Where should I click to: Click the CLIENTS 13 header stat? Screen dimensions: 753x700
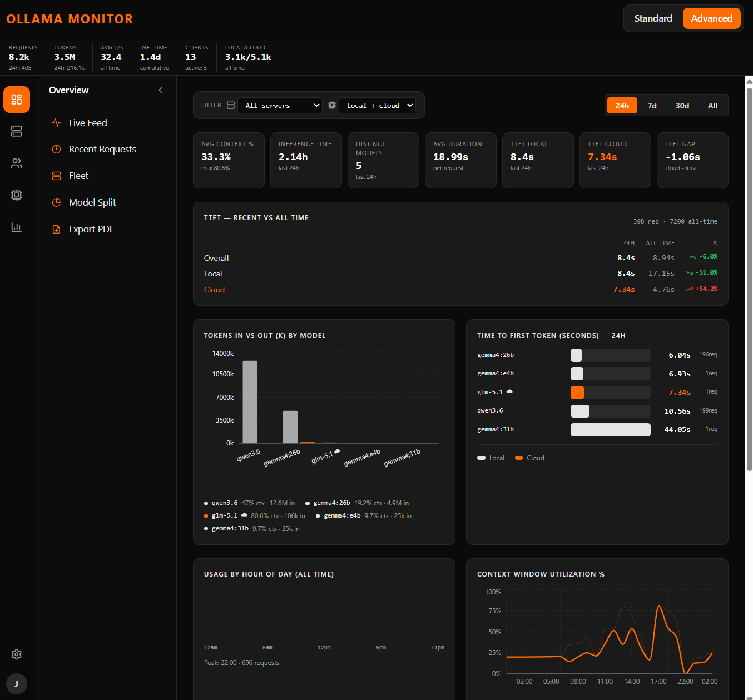click(x=197, y=58)
